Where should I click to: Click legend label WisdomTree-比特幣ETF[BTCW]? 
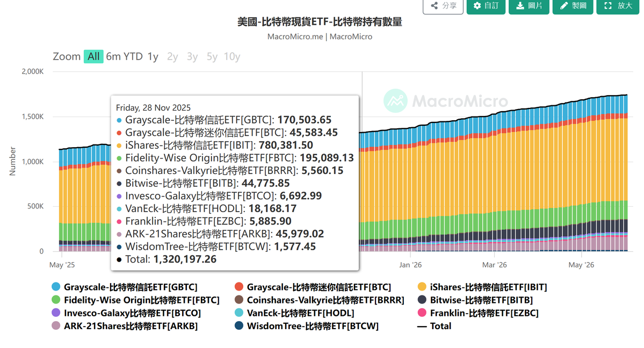pos(313,326)
